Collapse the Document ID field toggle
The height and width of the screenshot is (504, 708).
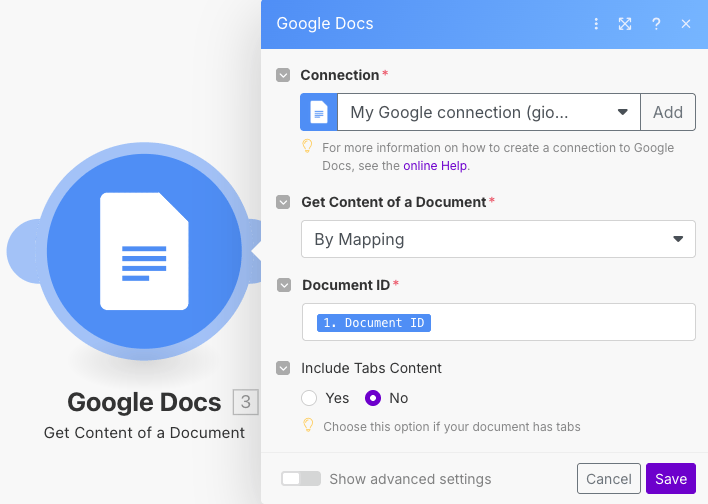(x=284, y=285)
